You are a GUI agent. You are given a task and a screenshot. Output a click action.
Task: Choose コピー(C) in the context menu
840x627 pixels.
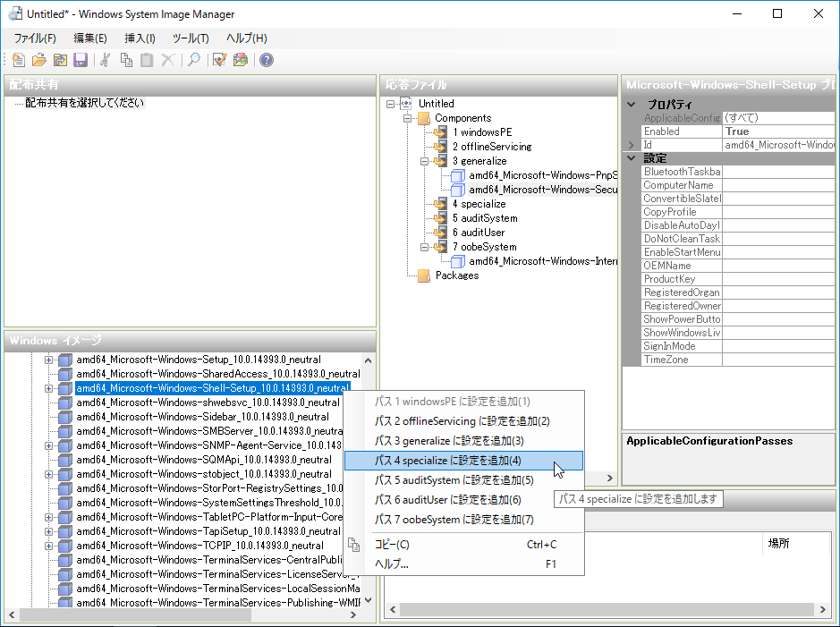click(464, 545)
